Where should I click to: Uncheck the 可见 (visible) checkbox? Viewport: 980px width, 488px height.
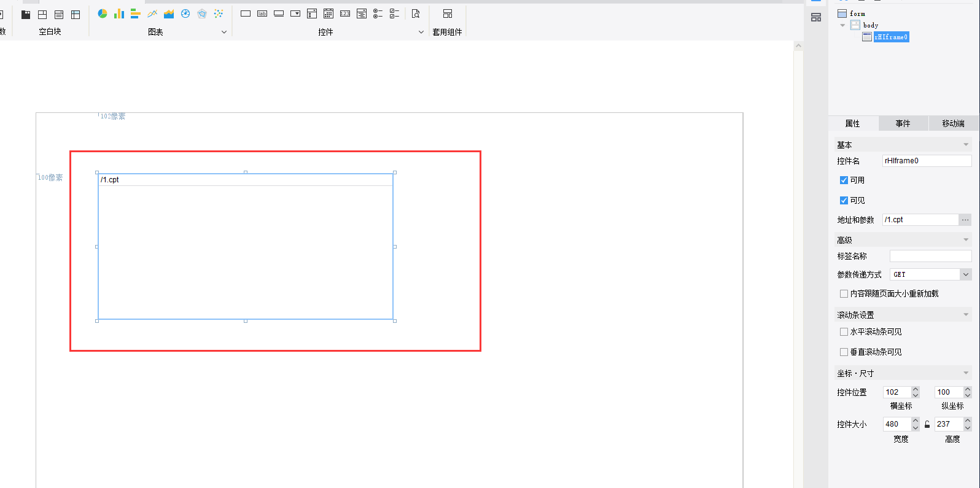click(x=844, y=200)
